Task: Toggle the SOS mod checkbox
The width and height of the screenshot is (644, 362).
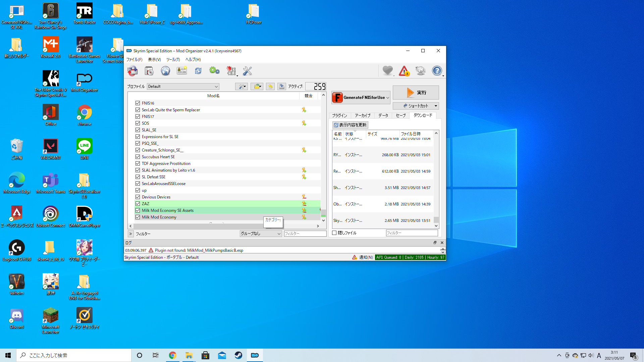Action: click(138, 123)
